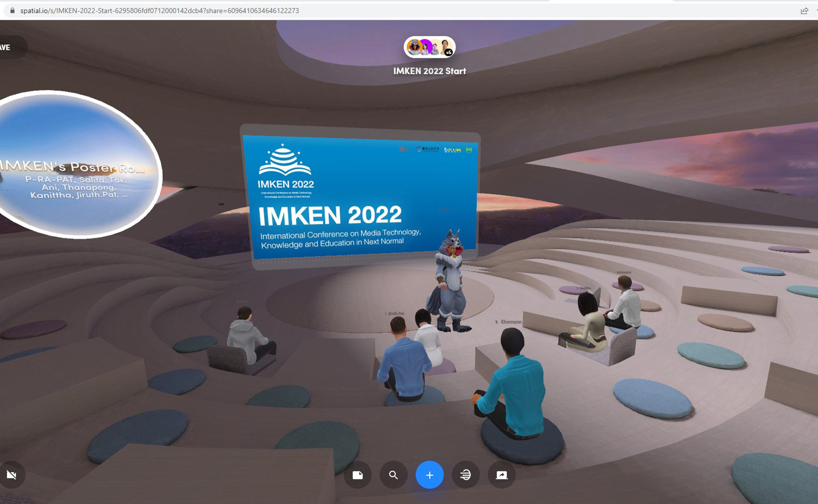818x504 pixels.
Task: Start screen sharing from bottom toolbar
Action: (502, 475)
